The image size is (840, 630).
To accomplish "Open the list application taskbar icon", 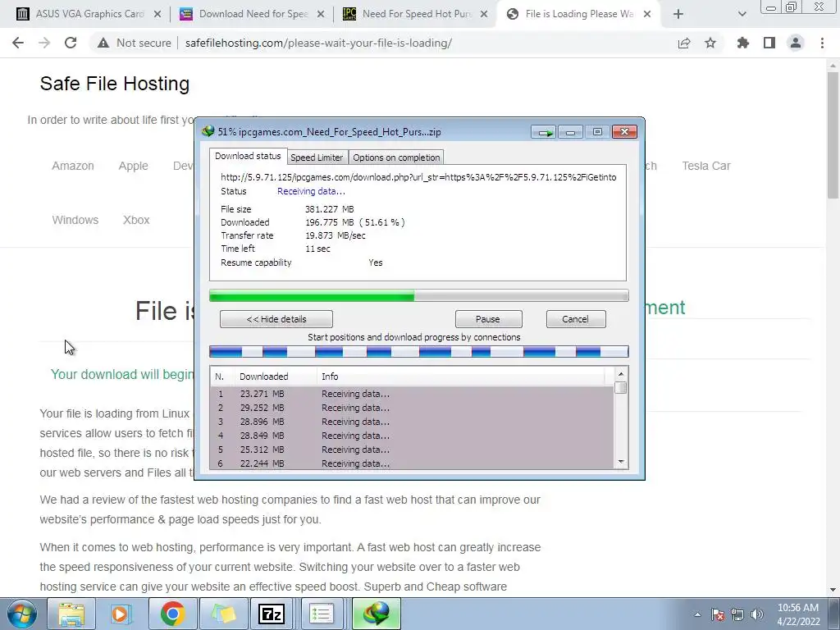I will pos(322,614).
